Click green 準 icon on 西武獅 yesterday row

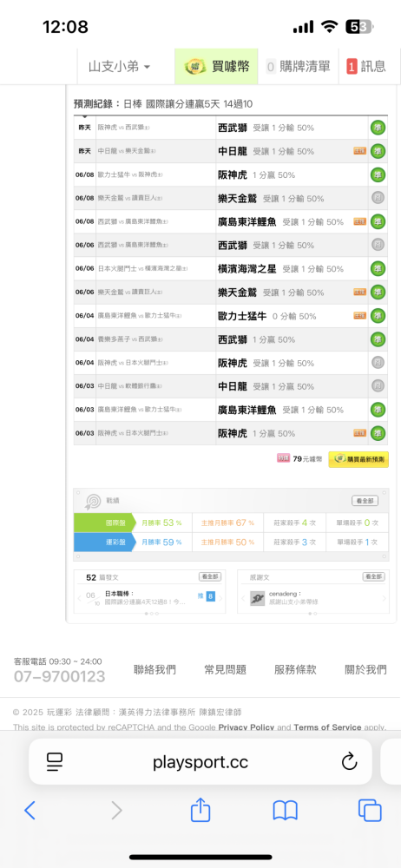(378, 128)
